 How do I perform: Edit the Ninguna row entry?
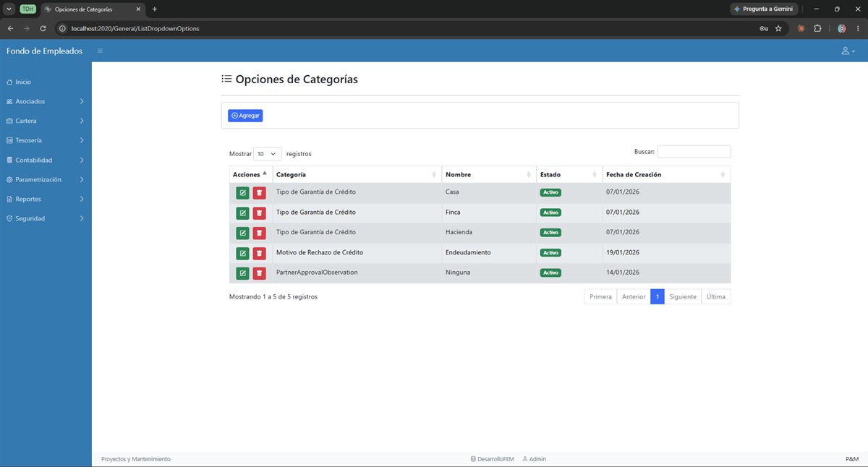pyautogui.click(x=242, y=274)
